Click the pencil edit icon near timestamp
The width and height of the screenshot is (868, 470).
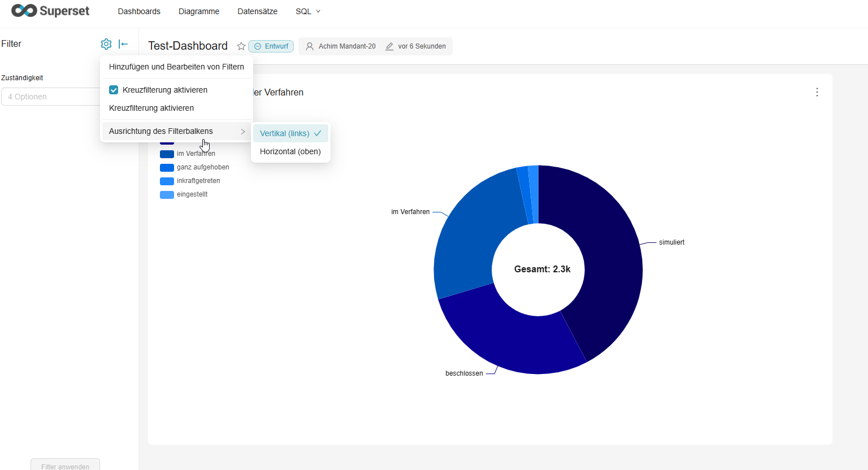coord(389,46)
